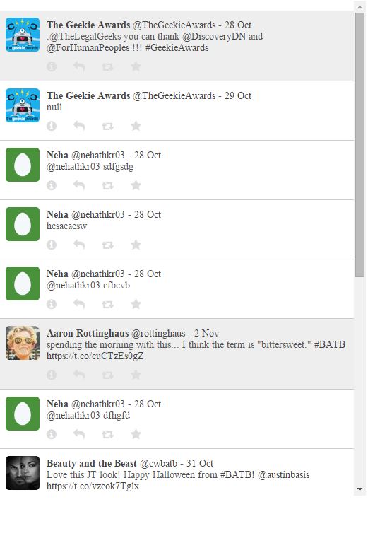The width and height of the screenshot is (392, 555).
Task: Retweet the Geekie Awards 'null' tweet
Action: (107, 126)
